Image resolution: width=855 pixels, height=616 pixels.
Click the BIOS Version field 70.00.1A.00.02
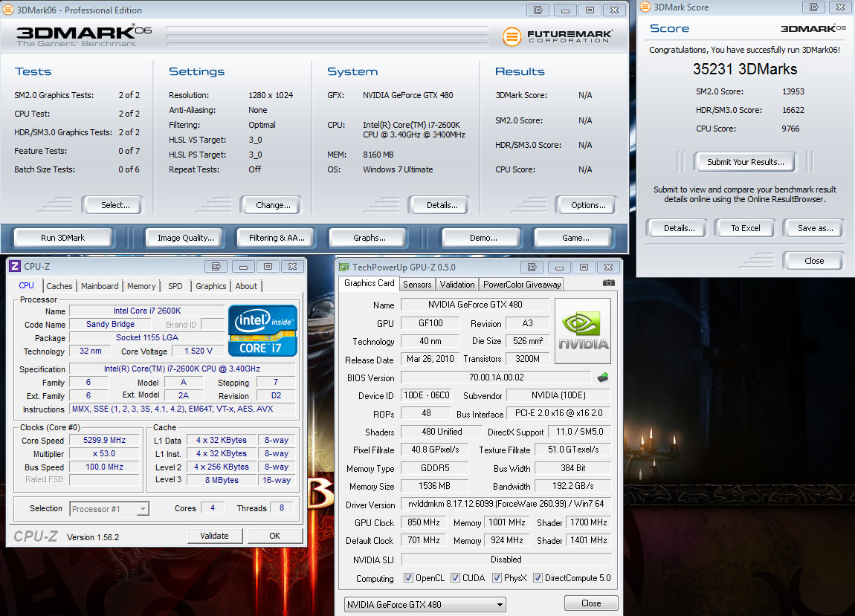496,377
